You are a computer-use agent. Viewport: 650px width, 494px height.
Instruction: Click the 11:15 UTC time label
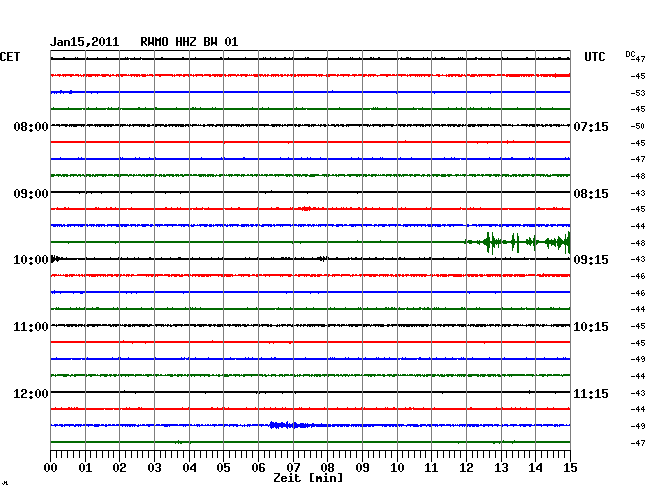point(591,393)
